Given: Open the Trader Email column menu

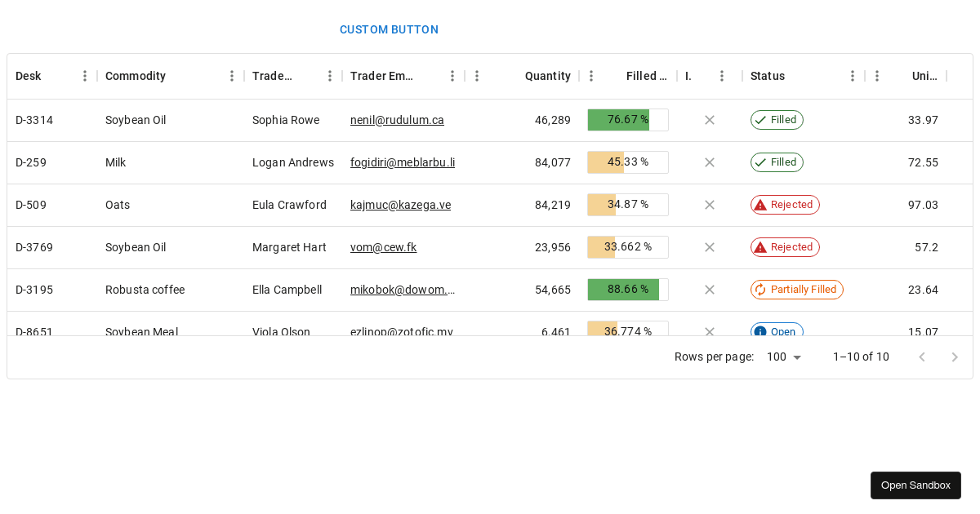Looking at the screenshot, I should pyautogui.click(x=452, y=76).
